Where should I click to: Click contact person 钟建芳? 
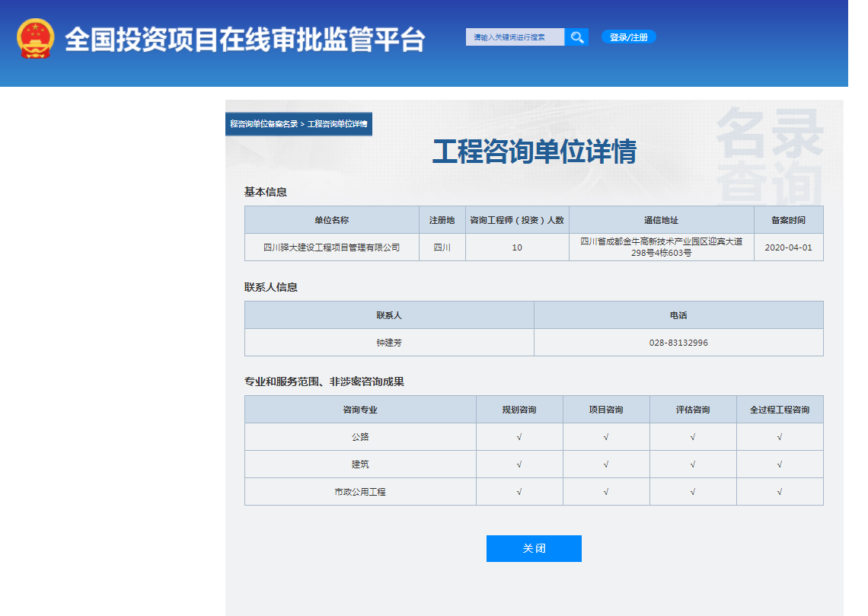pos(388,342)
